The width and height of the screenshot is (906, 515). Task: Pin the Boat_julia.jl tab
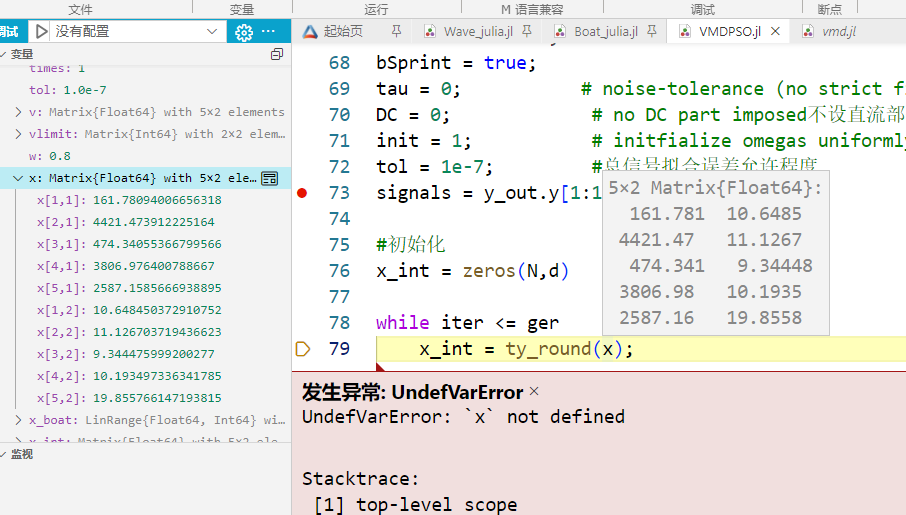[652, 31]
